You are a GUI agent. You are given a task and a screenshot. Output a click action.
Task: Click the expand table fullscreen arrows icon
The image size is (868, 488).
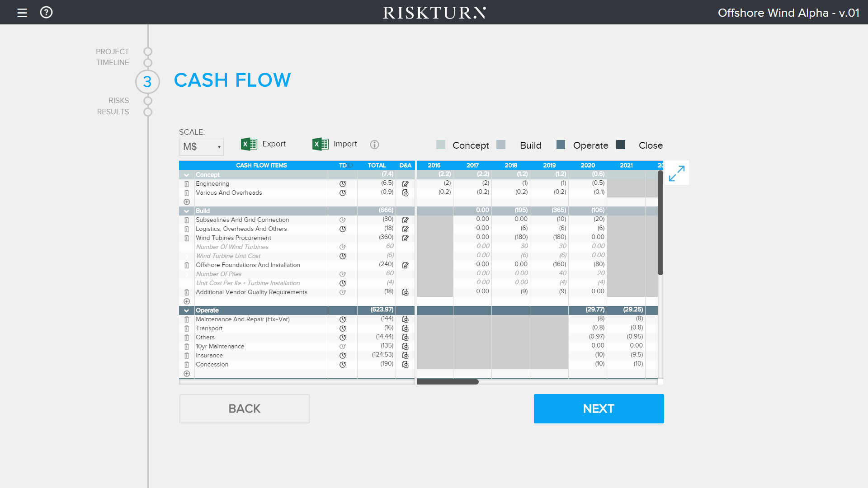pos(677,173)
